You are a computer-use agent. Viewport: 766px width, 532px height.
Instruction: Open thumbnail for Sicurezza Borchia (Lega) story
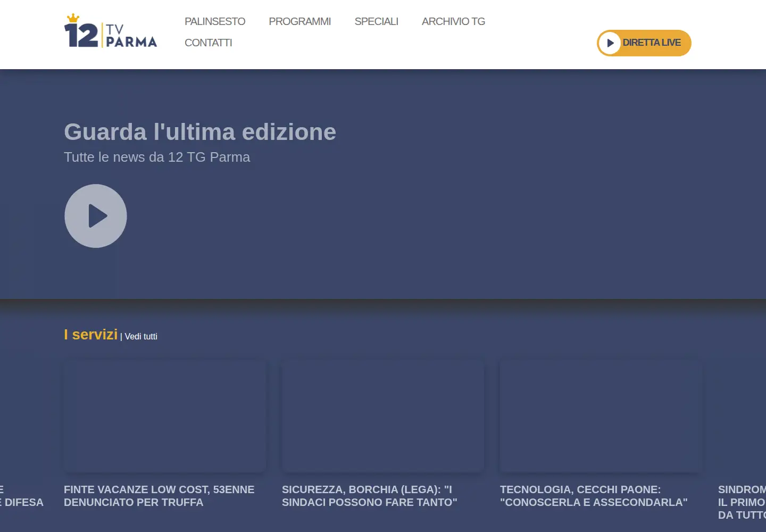(383, 416)
